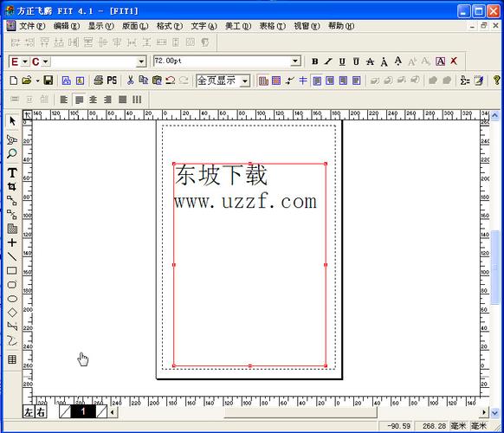Click the PS output button

[112, 81]
